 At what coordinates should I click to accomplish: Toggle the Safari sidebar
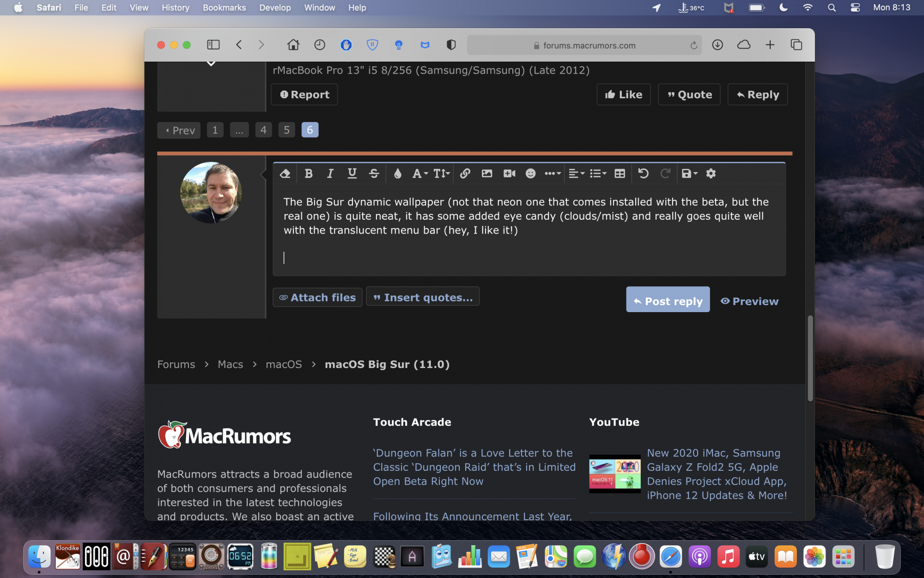coord(213,45)
